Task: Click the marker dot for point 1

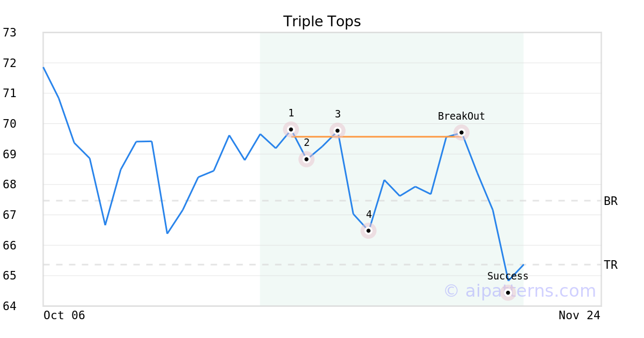Action: click(x=291, y=129)
